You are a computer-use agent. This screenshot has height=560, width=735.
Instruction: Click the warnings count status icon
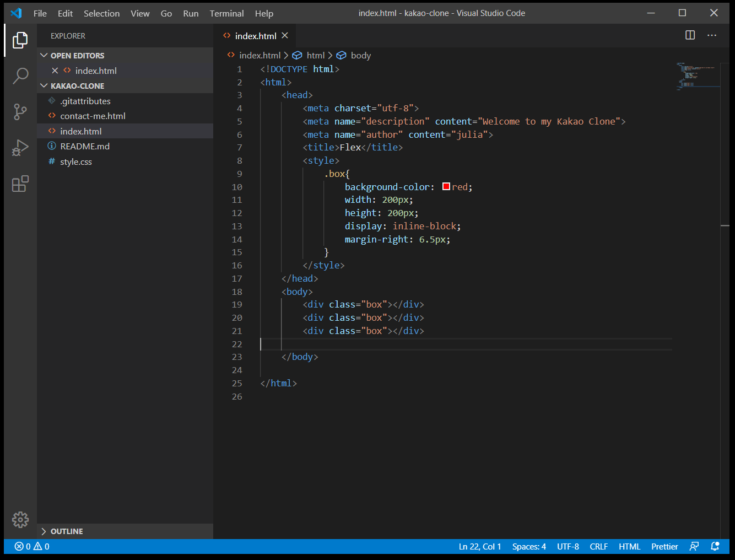point(41,546)
